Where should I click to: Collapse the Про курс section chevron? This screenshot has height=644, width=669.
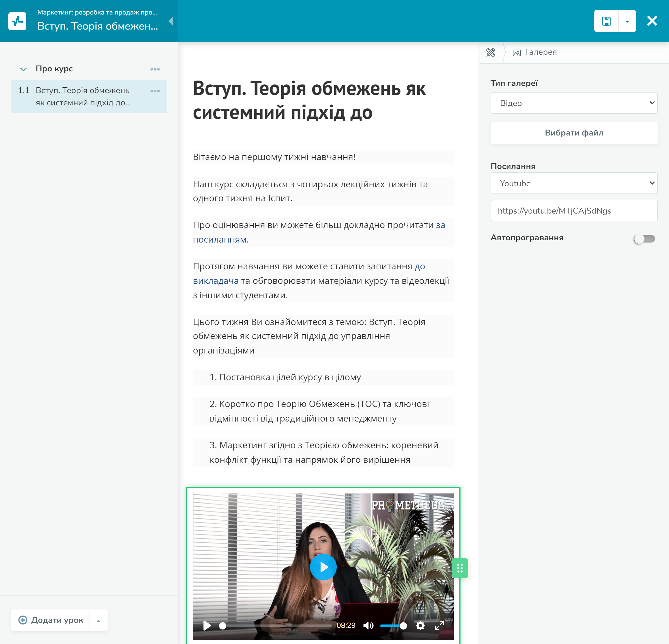pos(23,69)
